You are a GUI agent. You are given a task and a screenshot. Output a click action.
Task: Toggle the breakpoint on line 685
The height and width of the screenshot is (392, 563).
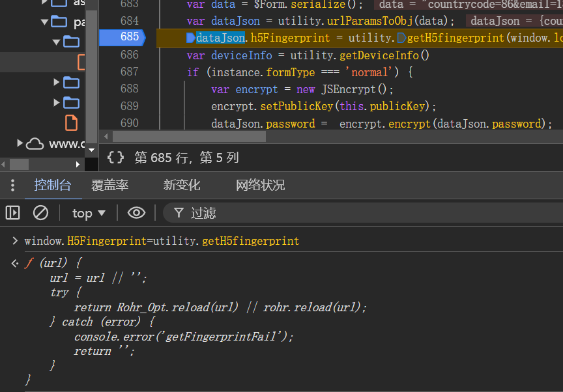click(x=129, y=37)
